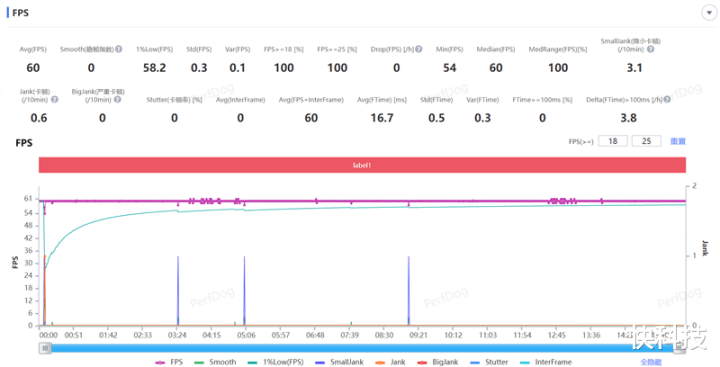The image size is (720, 367).
Task: Toggle Jank series in legend
Action: pos(390,362)
